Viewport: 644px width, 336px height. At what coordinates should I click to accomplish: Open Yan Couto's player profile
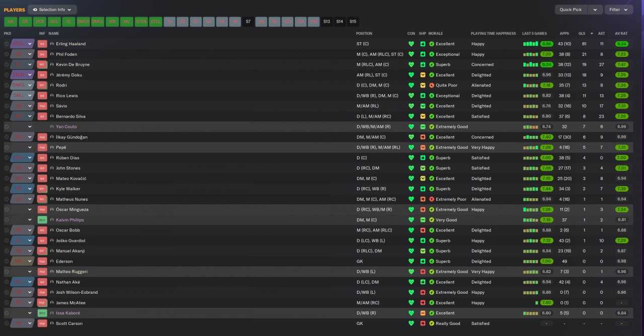click(66, 127)
